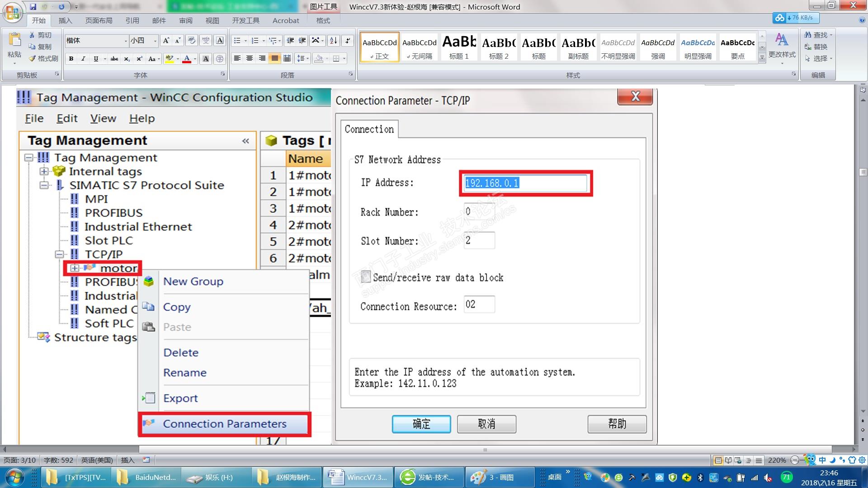Open the font name dropdown
868x488 pixels.
[126, 41]
